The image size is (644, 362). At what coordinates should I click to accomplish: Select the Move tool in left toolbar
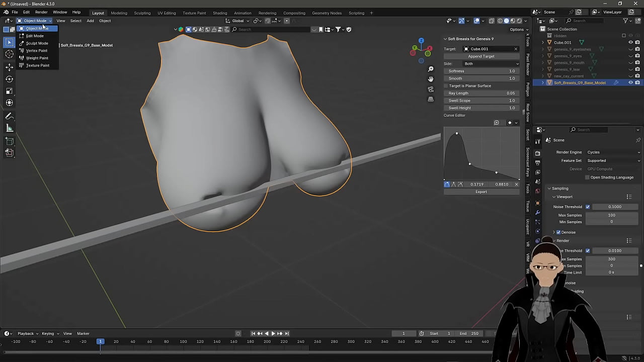[9, 67]
